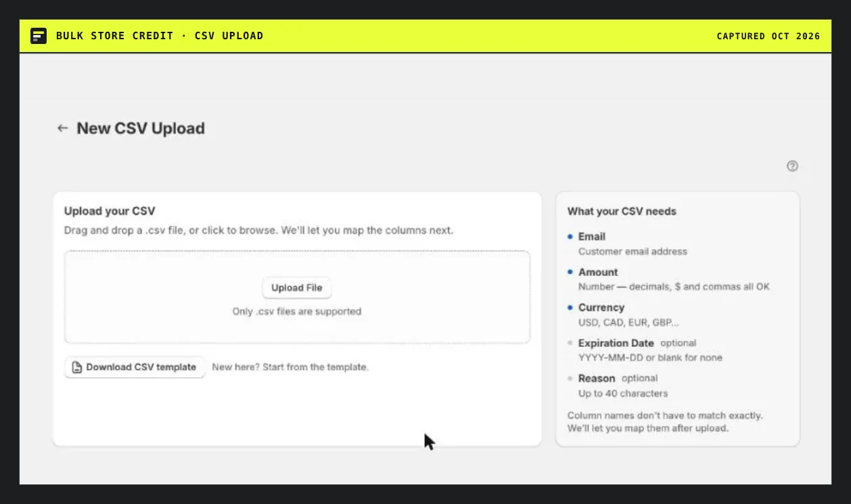
Task: Click the "Number — decimals, $ and commas all OK" text
Action: pyautogui.click(x=674, y=287)
